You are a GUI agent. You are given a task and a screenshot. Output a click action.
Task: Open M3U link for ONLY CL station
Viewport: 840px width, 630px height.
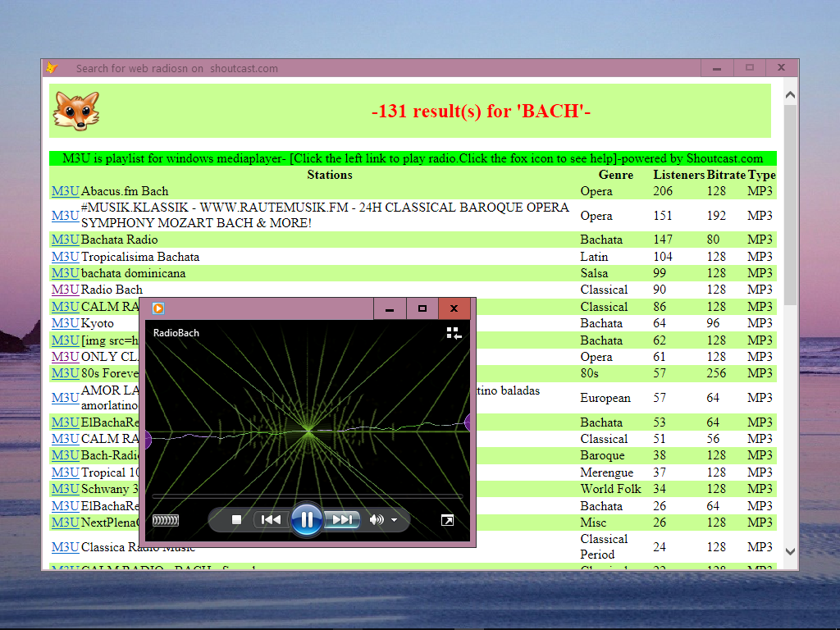[66, 357]
